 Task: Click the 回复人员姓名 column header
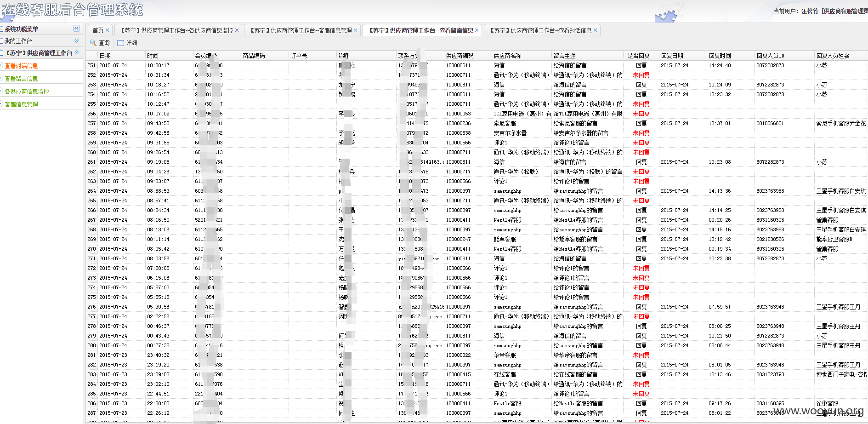841,56
